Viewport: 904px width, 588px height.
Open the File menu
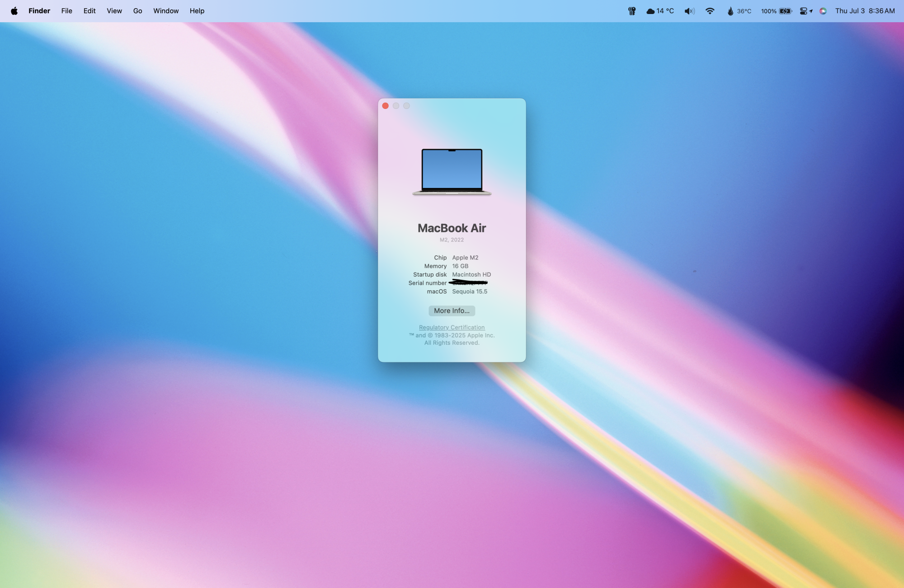(66, 11)
